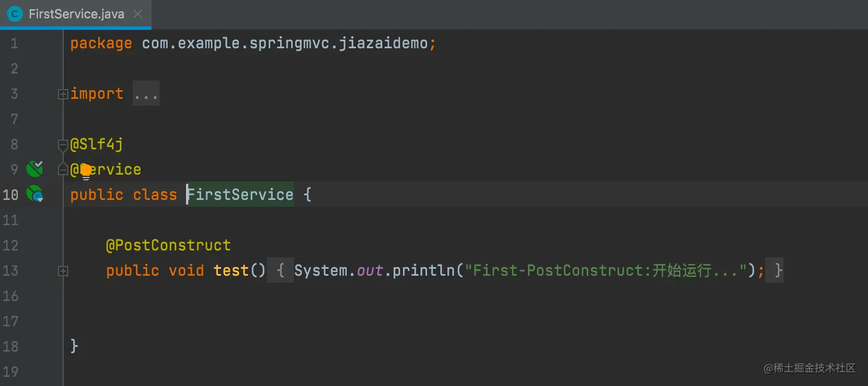Open the yellow light bulb quick-fix

86,171
